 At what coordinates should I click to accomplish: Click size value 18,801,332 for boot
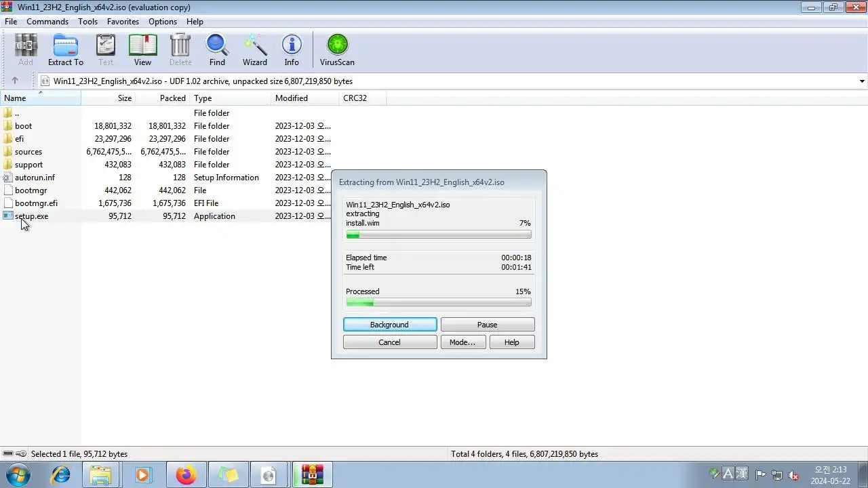click(x=113, y=125)
